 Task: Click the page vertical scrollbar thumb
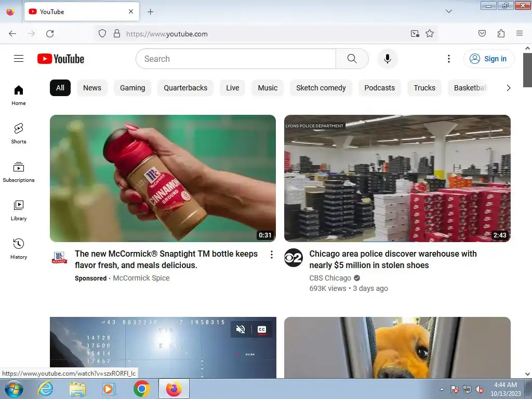(527, 70)
